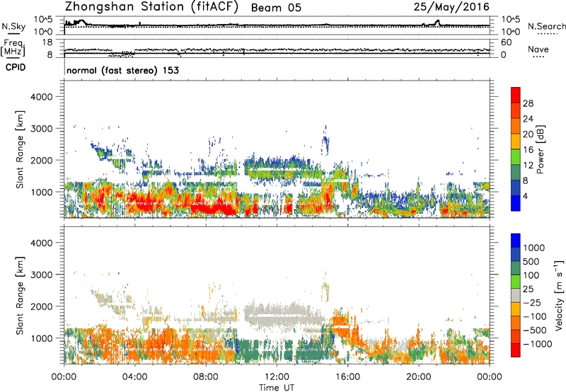Pick the red top segment of power colorbar
Image resolution: width=566 pixels, height=392 pixels.
point(516,96)
